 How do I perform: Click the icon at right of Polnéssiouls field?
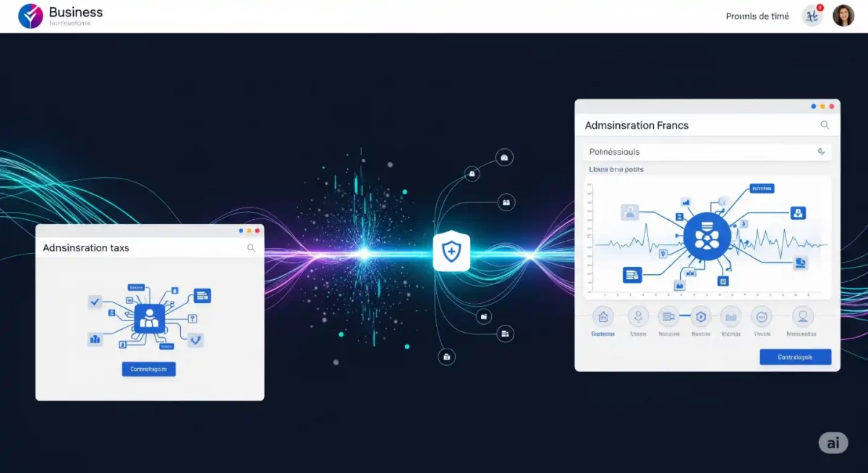point(821,152)
